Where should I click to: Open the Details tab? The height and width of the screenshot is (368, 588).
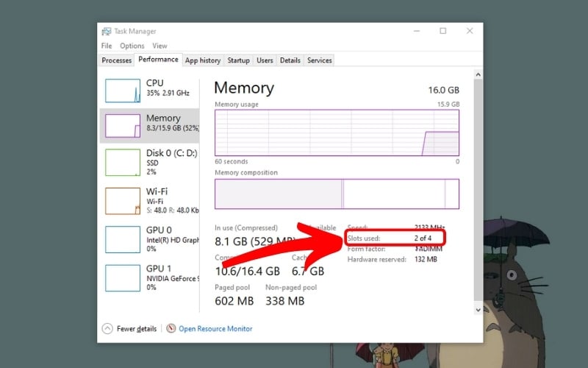[290, 60]
